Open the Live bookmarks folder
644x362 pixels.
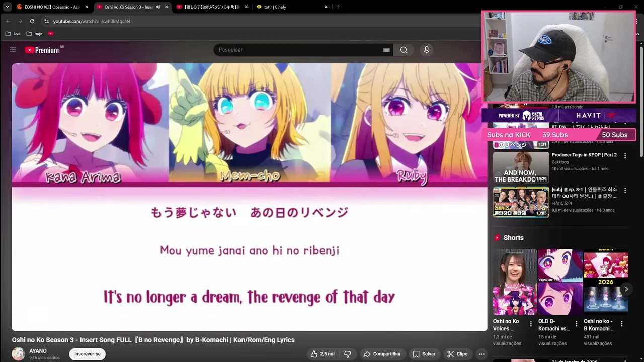(13, 34)
